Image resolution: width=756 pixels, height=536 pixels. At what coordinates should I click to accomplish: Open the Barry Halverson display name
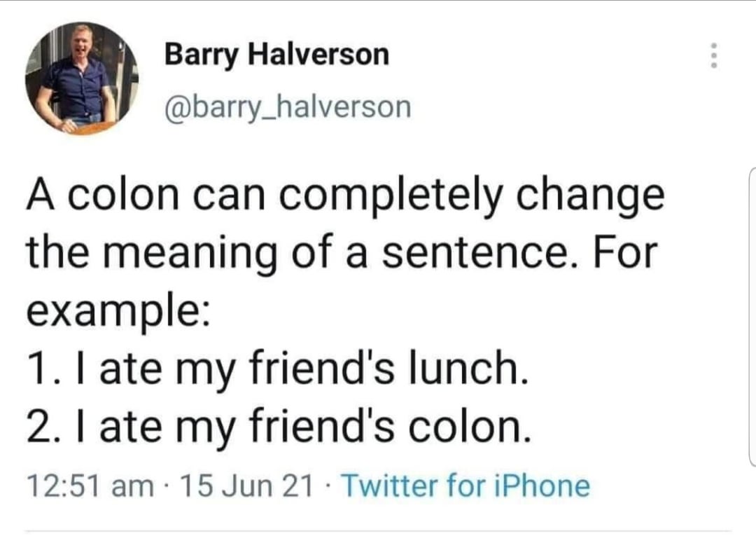[276, 54]
